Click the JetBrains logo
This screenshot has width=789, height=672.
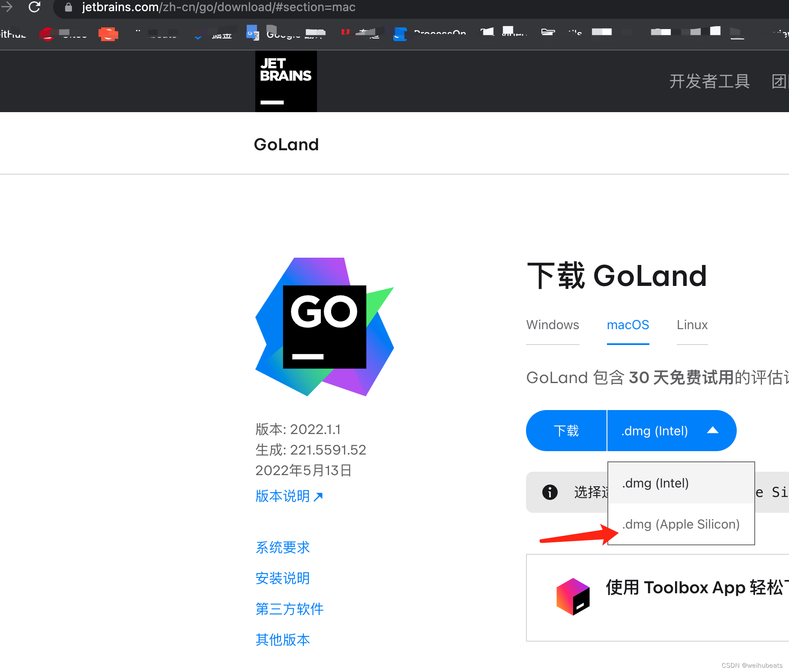(x=286, y=81)
